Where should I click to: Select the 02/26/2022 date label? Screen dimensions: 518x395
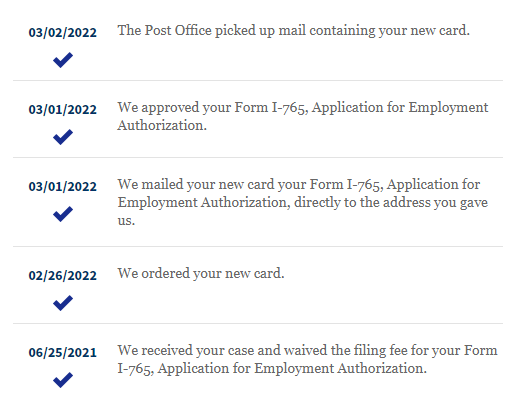click(x=63, y=276)
